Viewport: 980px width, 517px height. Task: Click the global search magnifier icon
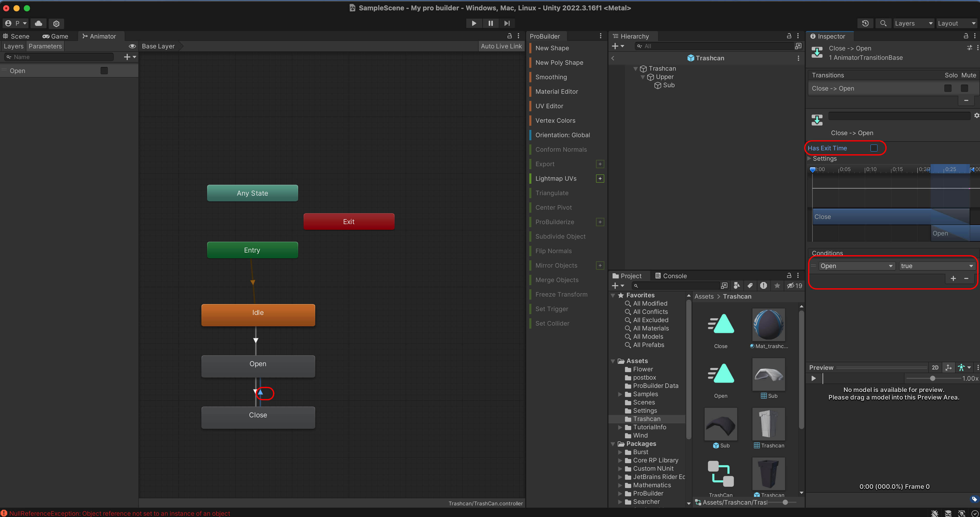point(883,23)
